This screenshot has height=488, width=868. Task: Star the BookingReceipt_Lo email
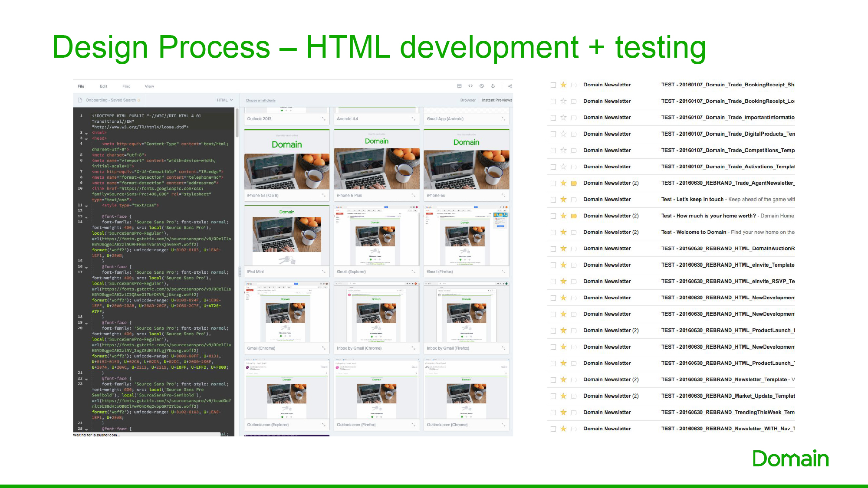point(563,101)
